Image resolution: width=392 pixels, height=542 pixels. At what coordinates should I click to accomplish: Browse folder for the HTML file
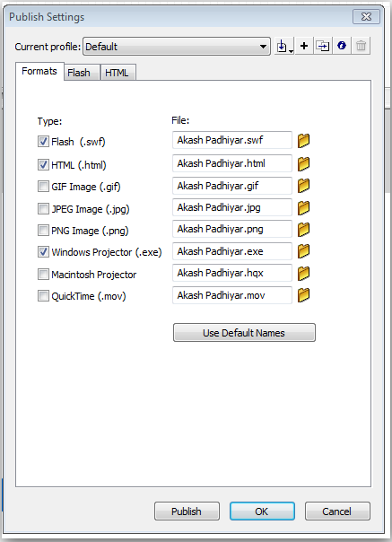tap(303, 164)
